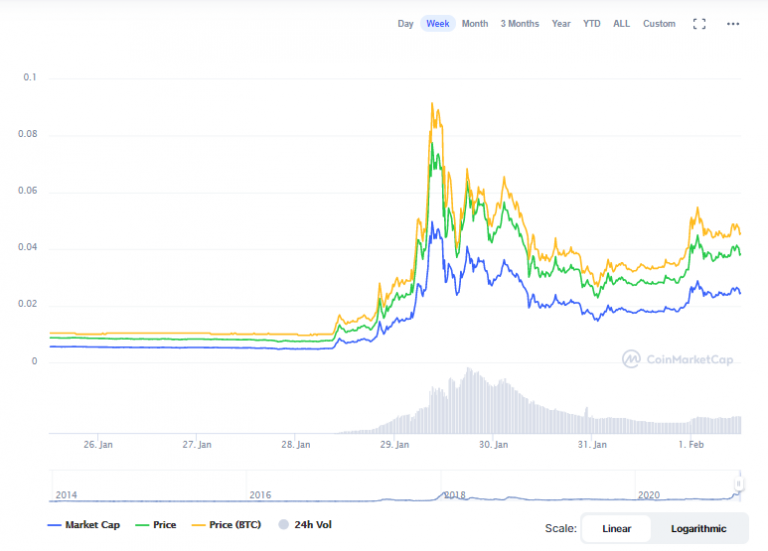Toggle the 24h Vol series legend
Image resolution: width=768 pixels, height=551 pixels.
305,525
